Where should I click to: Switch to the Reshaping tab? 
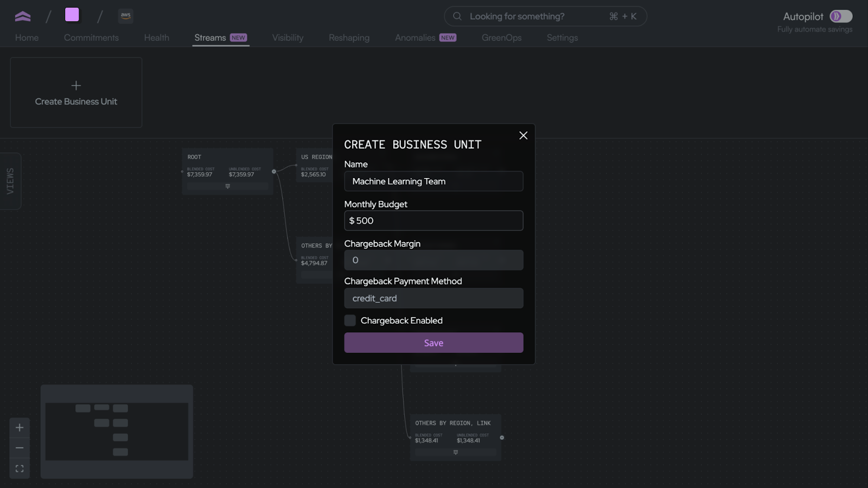click(349, 37)
